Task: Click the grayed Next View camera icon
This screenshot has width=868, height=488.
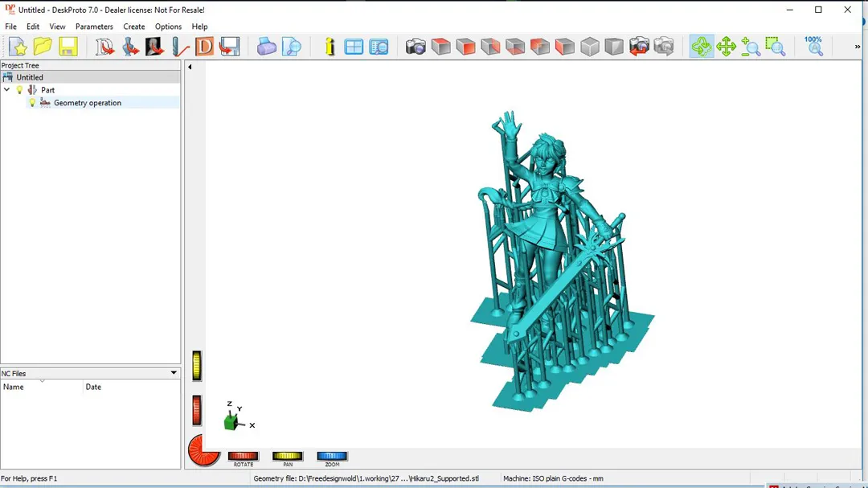Action: pos(664,47)
